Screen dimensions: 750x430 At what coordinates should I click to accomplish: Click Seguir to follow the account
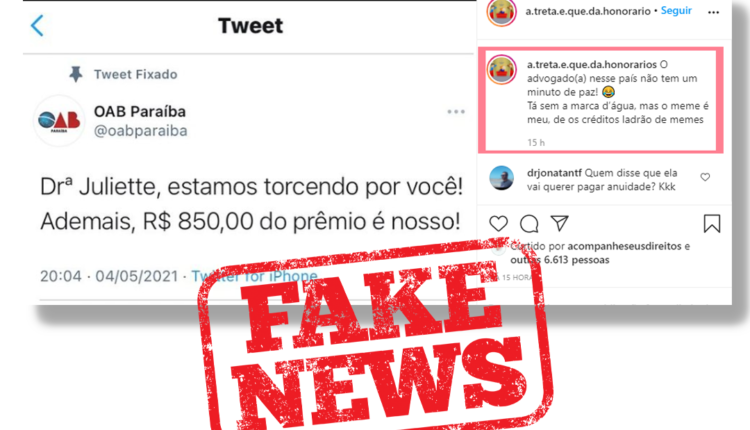coord(676,11)
